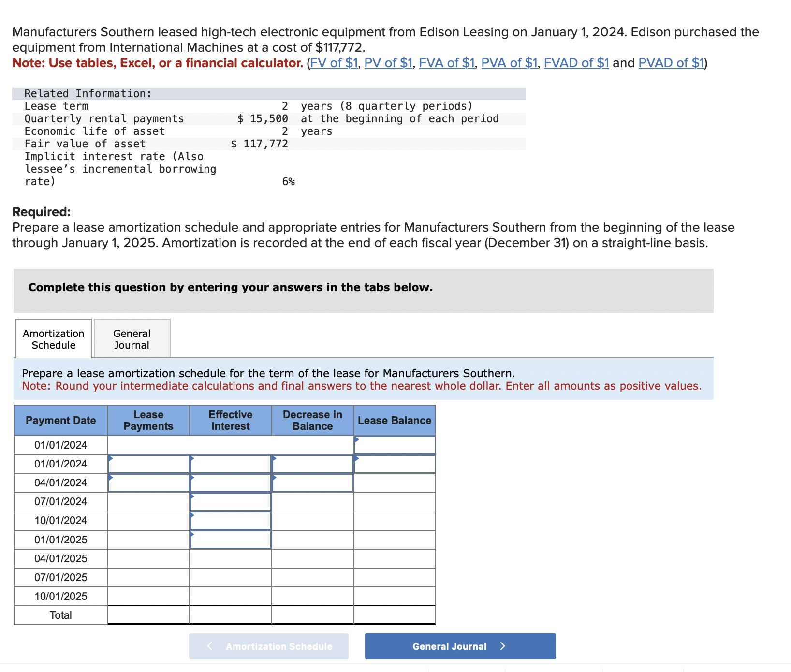Click Lease Balance cell for 01/01/2025
The width and height of the screenshot is (791, 672).
[395, 540]
